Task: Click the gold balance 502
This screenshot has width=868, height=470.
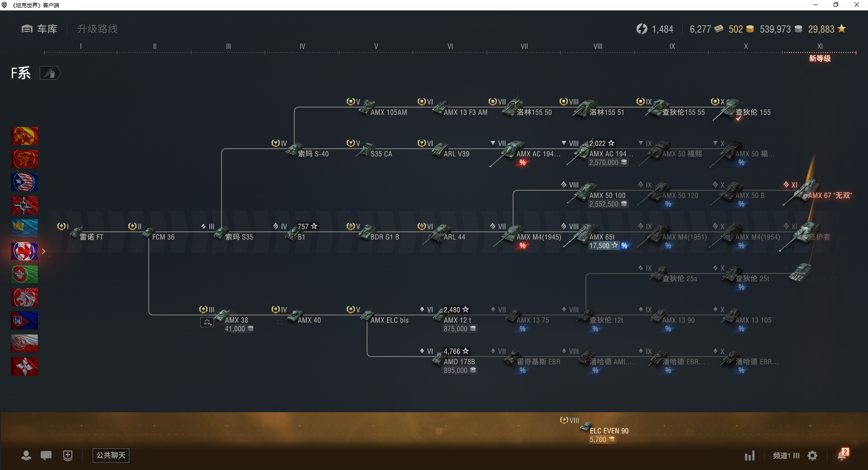Action: [741, 29]
